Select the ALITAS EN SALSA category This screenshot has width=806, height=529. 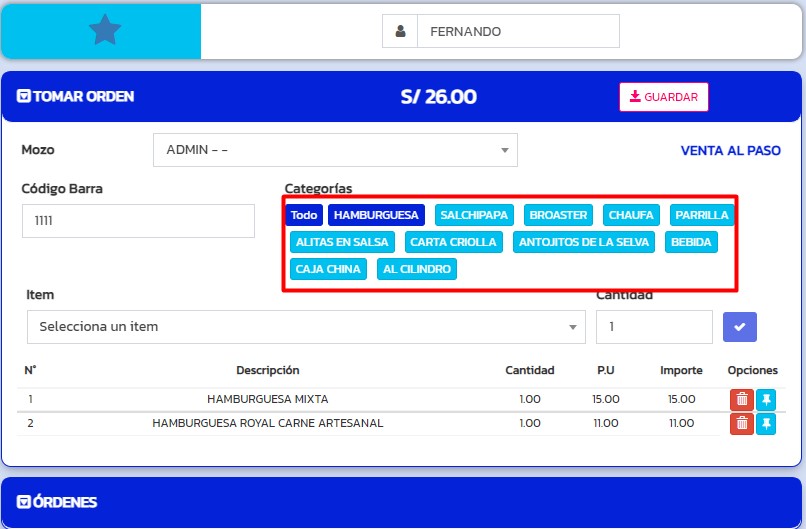(x=342, y=242)
